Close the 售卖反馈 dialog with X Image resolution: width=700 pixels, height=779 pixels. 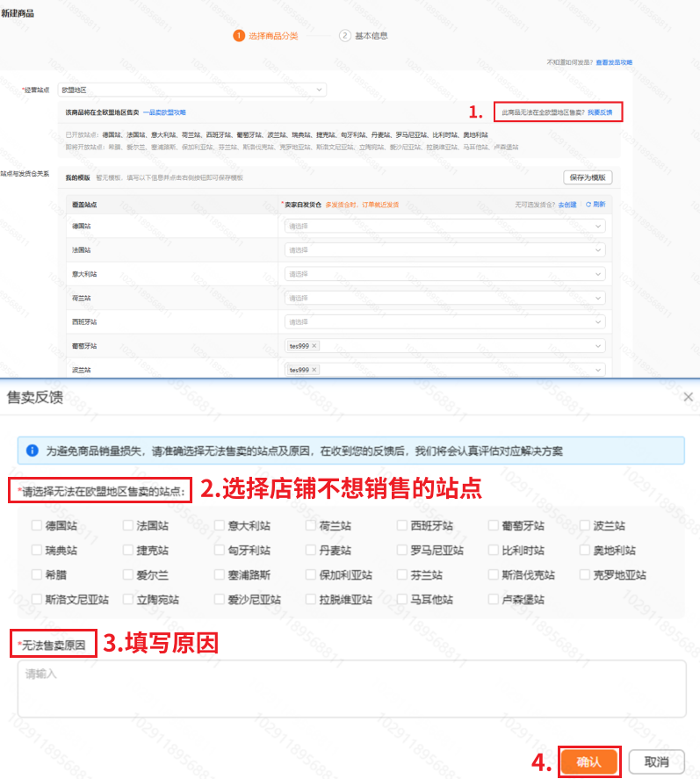(688, 398)
